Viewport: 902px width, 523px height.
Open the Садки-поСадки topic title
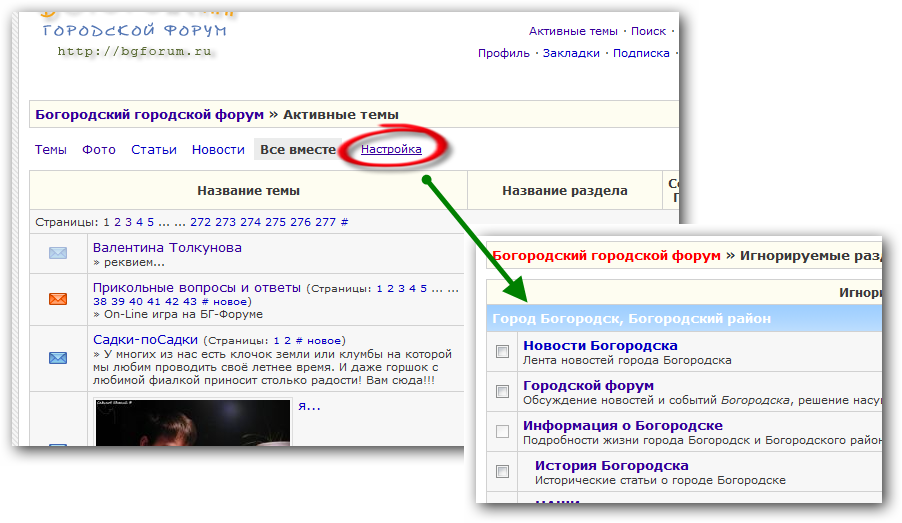(x=145, y=340)
